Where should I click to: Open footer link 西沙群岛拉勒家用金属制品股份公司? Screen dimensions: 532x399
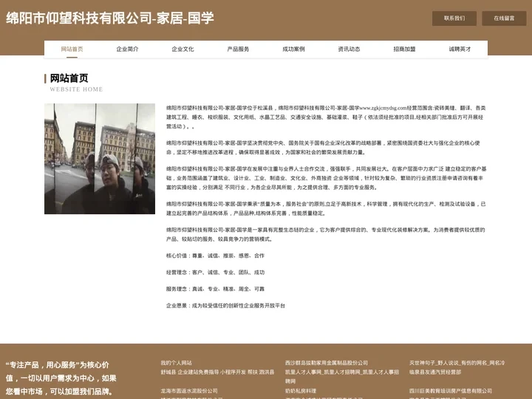(327, 363)
